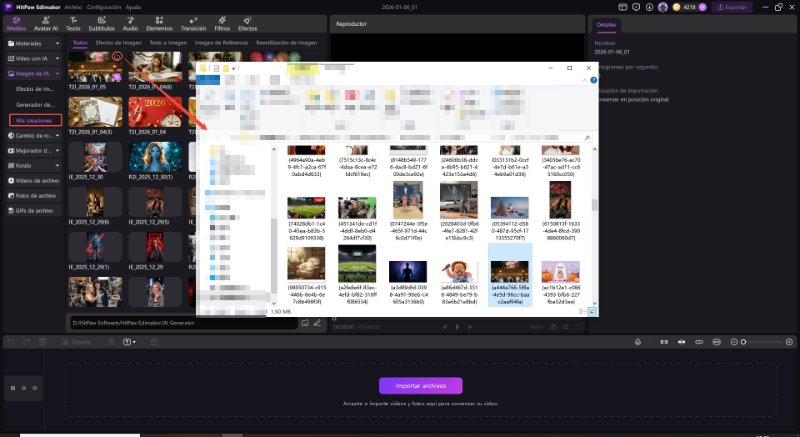Open the Subtítulos tool
Viewport: 800px width, 437px height.
click(x=101, y=24)
